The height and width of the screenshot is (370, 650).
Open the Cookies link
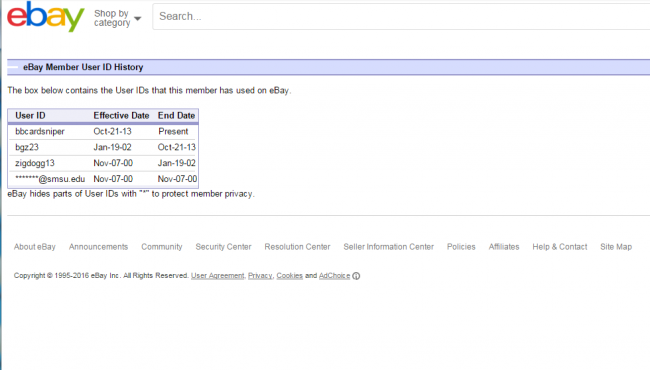[289, 276]
